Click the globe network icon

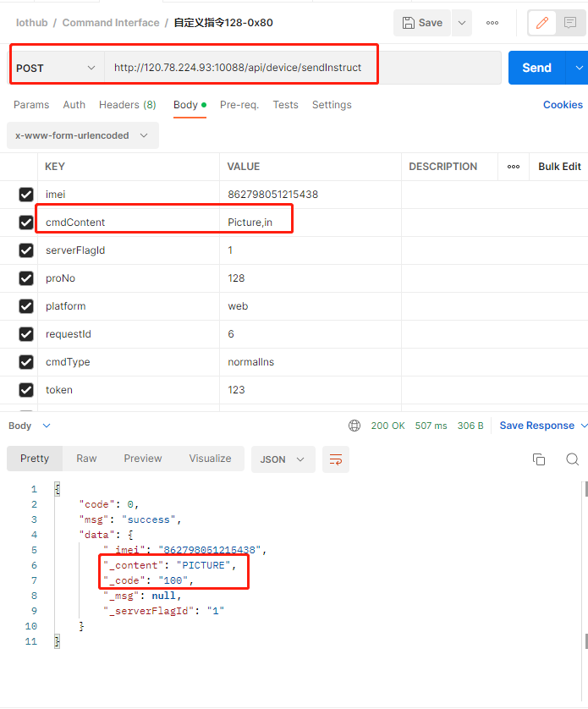pos(354,426)
